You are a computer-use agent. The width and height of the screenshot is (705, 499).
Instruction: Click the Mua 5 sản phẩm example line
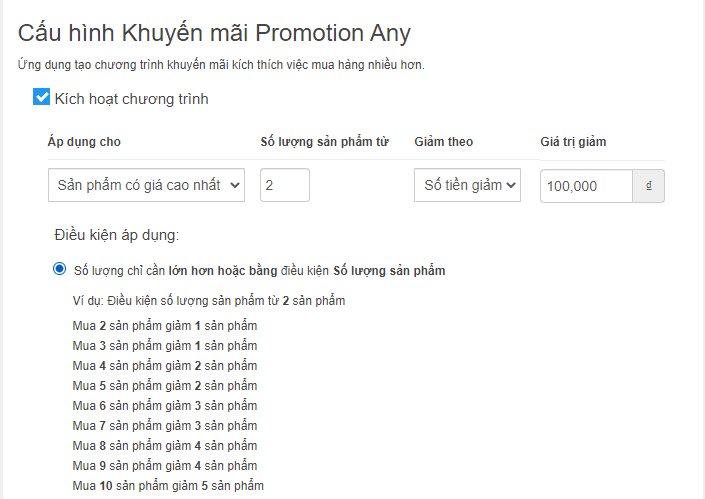click(x=165, y=386)
